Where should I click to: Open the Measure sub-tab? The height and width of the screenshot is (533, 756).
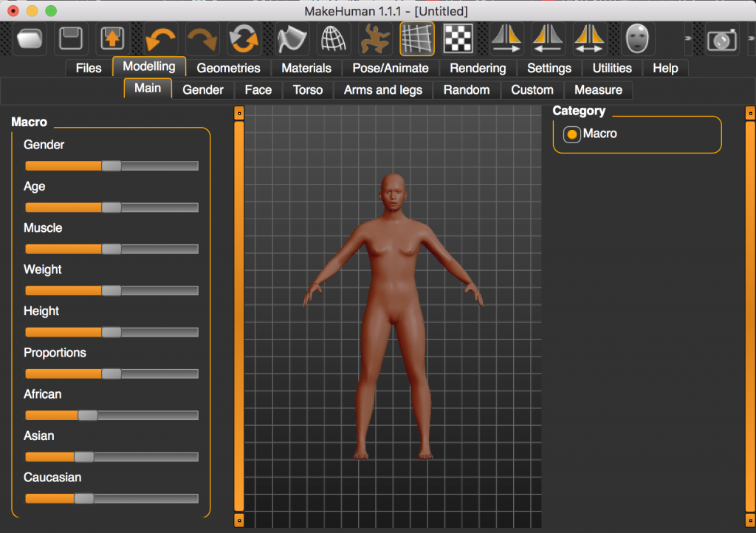click(598, 90)
